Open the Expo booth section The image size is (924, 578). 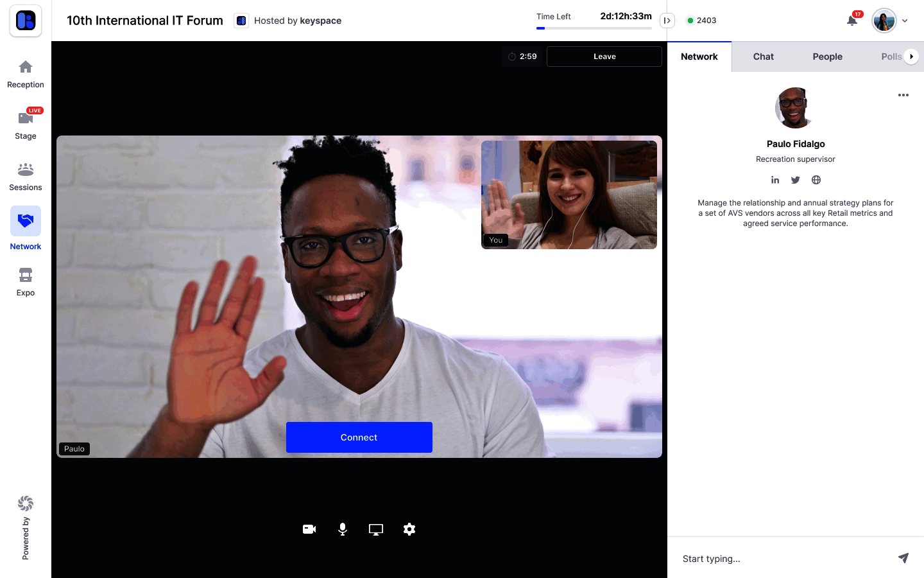pos(26,283)
